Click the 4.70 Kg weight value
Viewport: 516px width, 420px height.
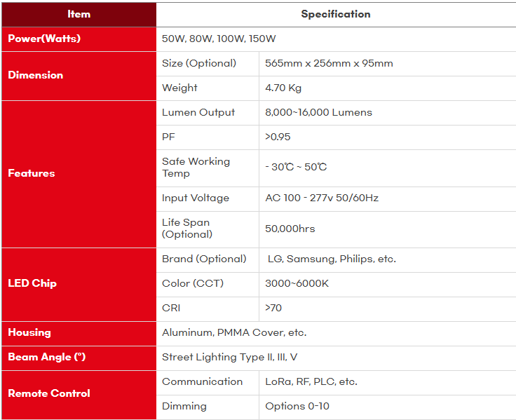click(x=283, y=88)
